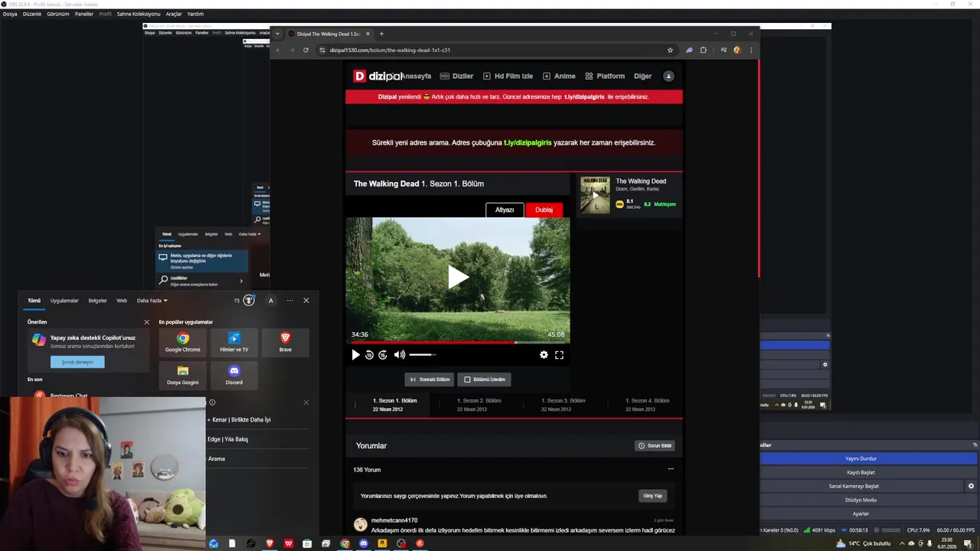Click the small play icon in player controls
Image resolution: width=980 pixels, height=551 pixels.
pos(355,355)
